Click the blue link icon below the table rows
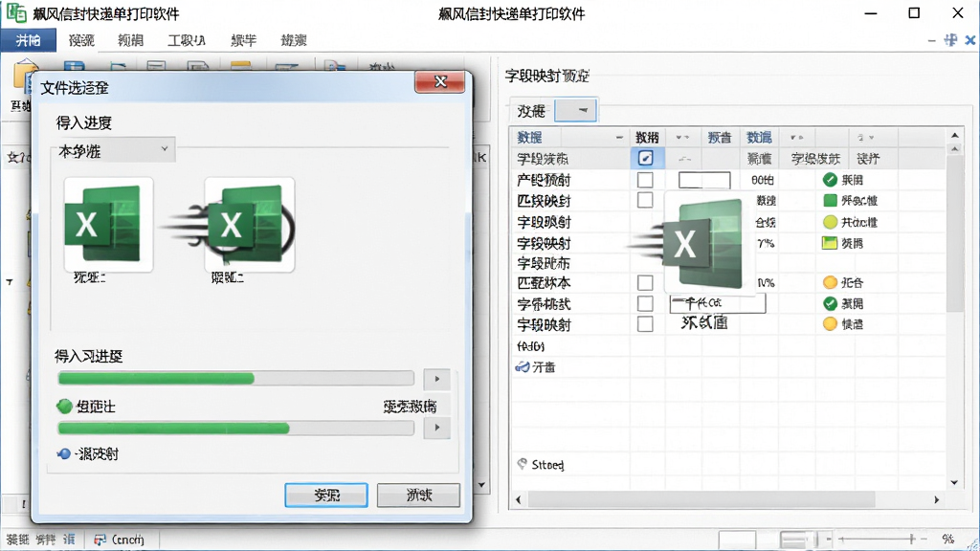Image resolution: width=980 pixels, height=551 pixels. [522, 367]
